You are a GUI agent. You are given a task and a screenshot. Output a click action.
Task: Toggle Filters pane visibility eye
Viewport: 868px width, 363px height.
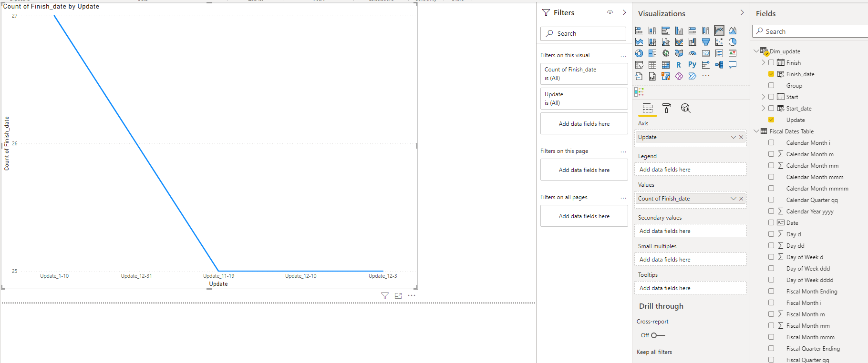click(610, 12)
